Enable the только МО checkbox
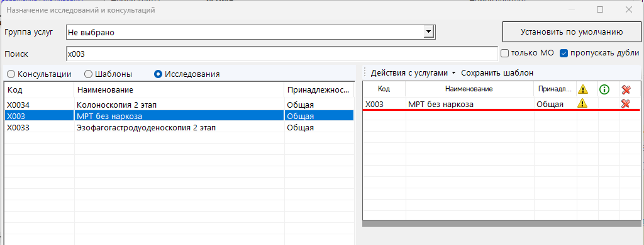The height and width of the screenshot is (245, 644). point(505,53)
